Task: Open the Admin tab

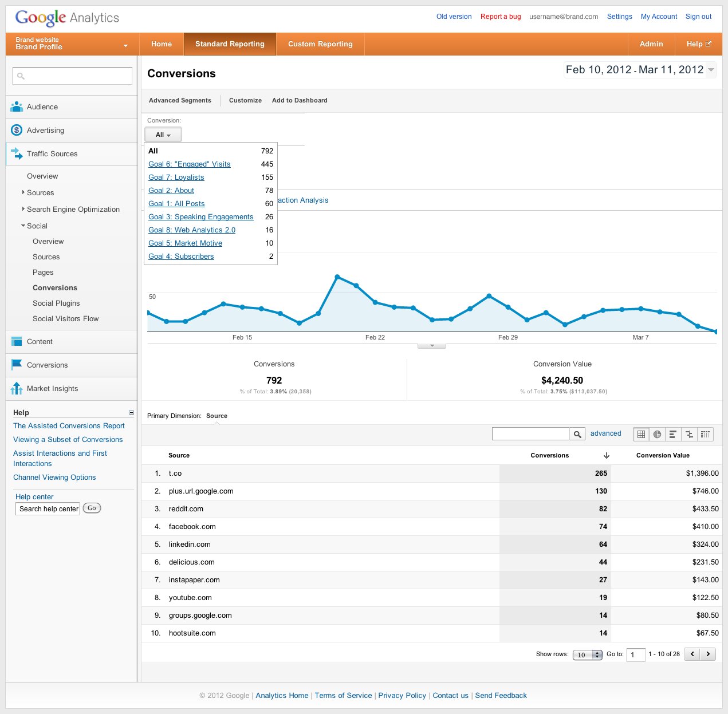Action: click(x=651, y=44)
